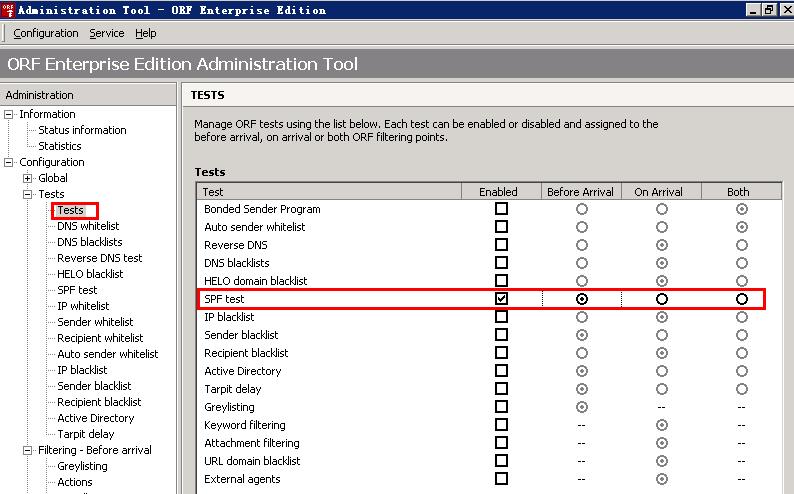Viewport: 794px width, 494px height.
Task: Restore down the application window
Action: [x=769, y=9]
